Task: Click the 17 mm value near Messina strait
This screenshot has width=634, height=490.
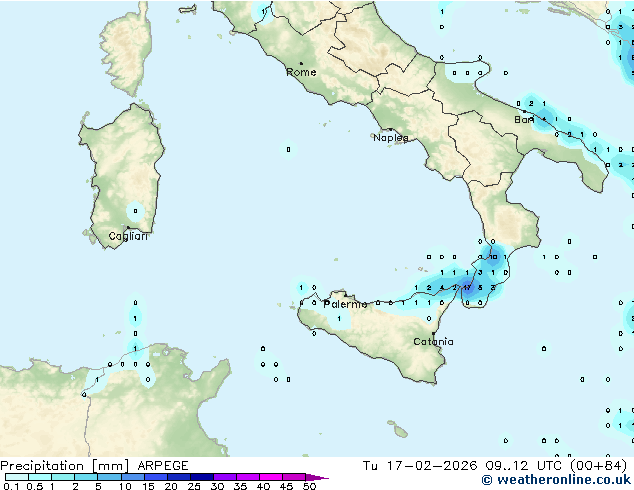Action: coord(467,288)
